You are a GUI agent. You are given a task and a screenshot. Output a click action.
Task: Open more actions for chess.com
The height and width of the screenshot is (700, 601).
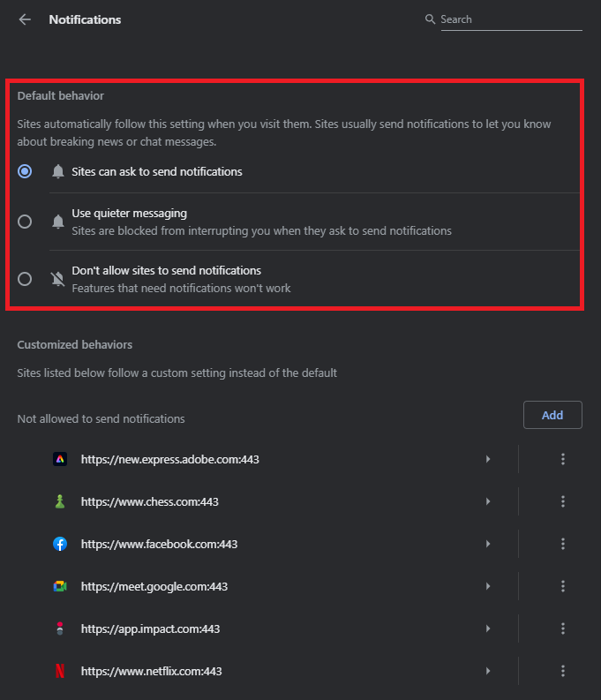click(x=562, y=501)
